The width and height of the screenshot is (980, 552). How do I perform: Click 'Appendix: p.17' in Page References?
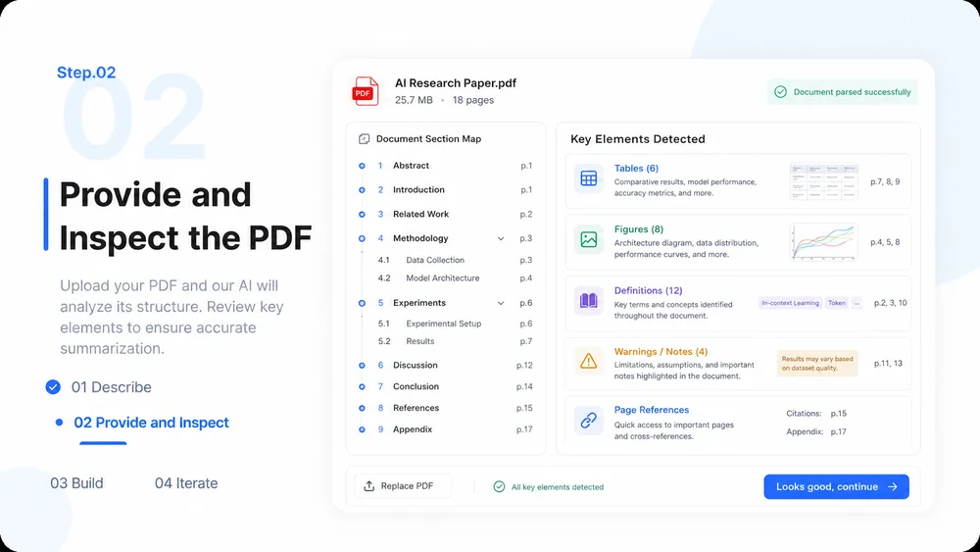tap(816, 432)
